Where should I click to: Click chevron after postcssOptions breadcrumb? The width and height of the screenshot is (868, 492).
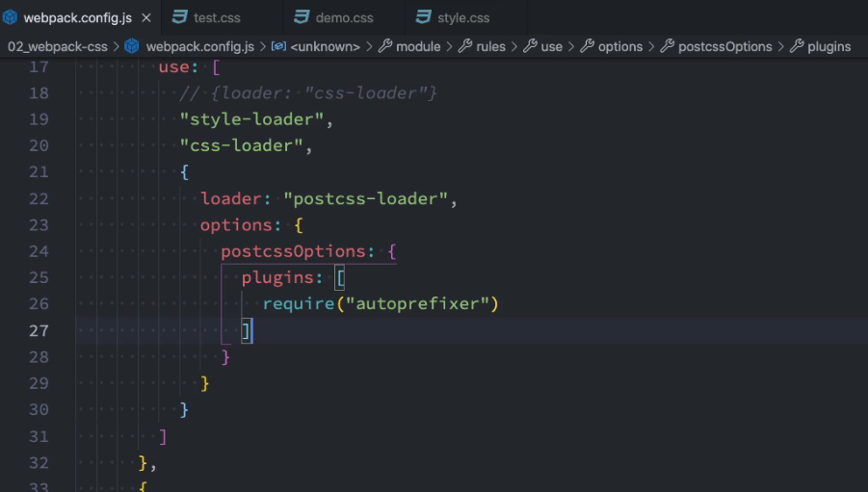tap(780, 46)
